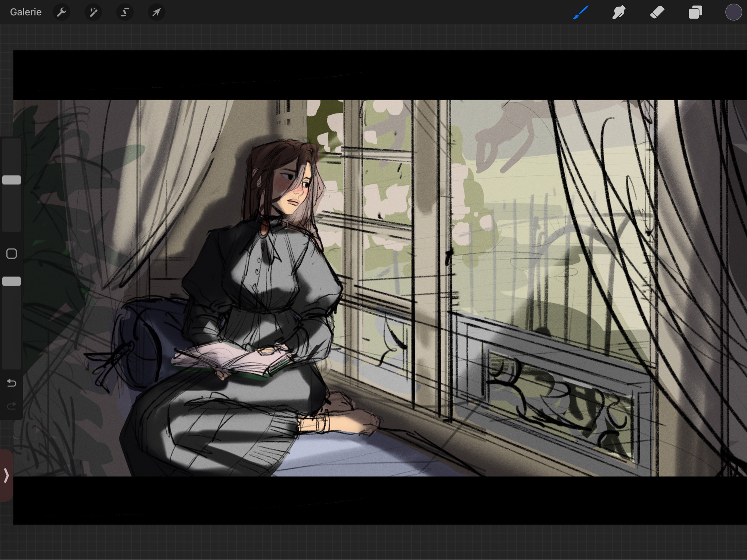The width and height of the screenshot is (747, 560).
Task: Open the Actions wrench menu
Action: [x=62, y=12]
